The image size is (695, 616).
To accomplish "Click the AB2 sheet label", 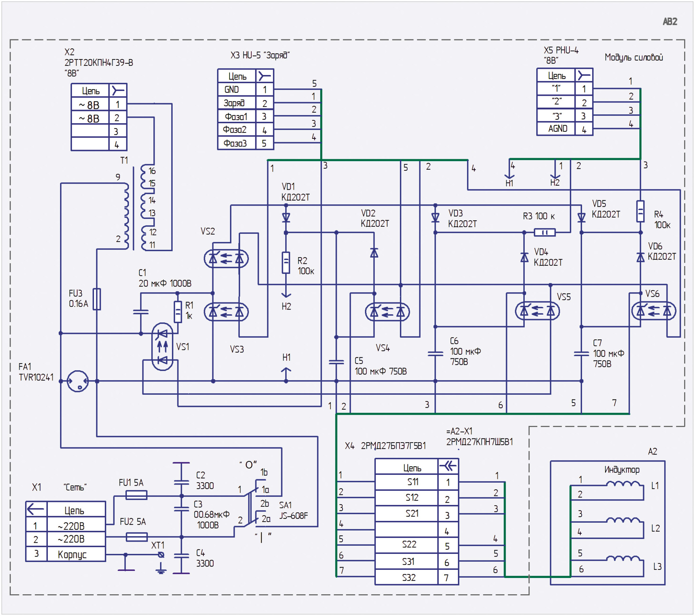I will coord(670,22).
